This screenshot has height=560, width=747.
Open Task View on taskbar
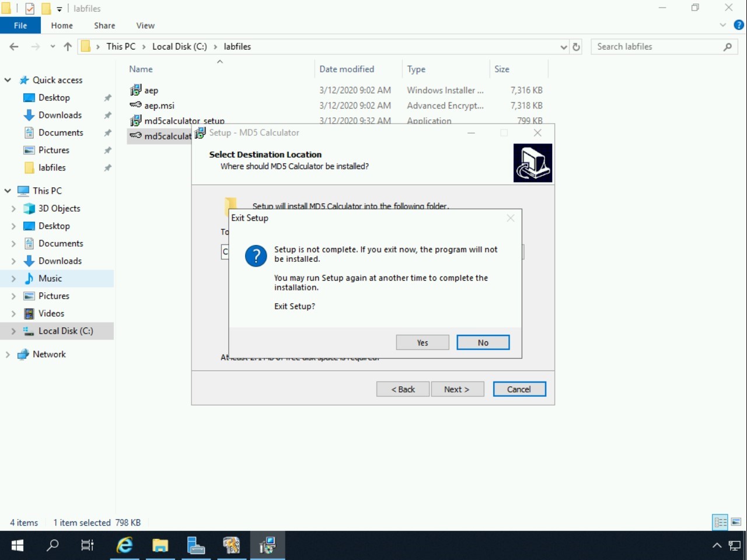[88, 545]
